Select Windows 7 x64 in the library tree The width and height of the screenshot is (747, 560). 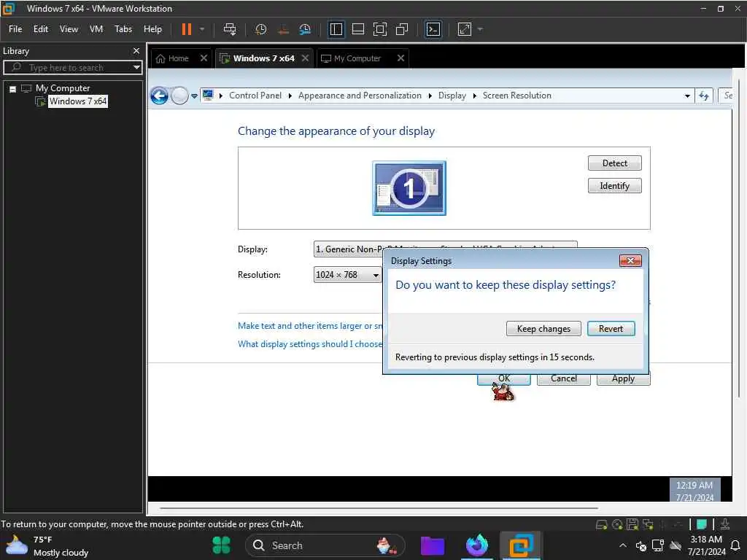point(78,101)
